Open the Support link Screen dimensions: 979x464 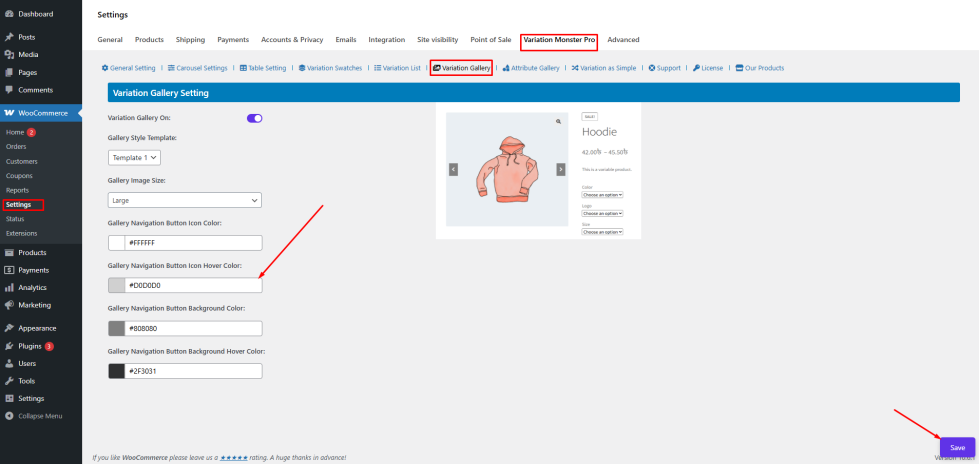click(664, 68)
